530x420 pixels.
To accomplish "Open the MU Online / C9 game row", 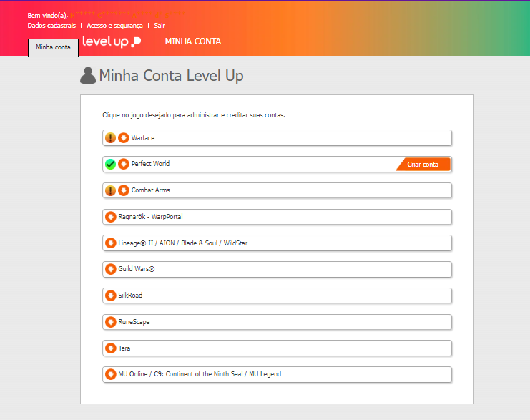I will (x=278, y=374).
